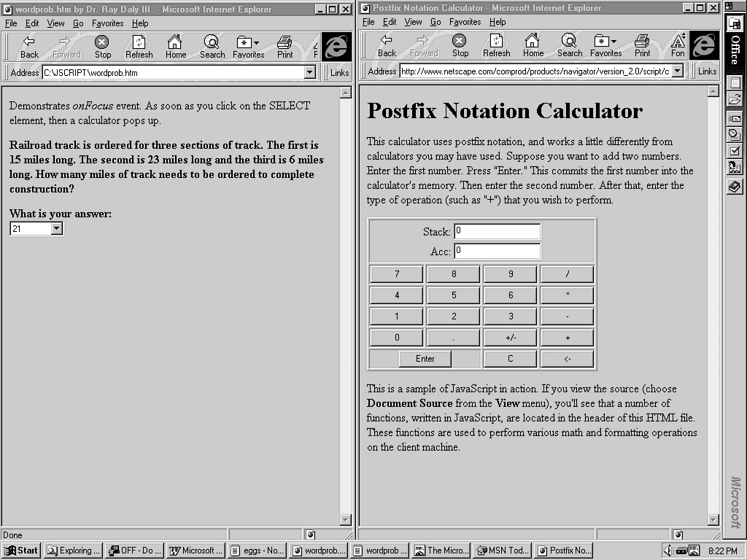Image resolution: width=747 pixels, height=560 pixels.
Task: Open Search in the Postfix Calculator window toolbar
Action: click(x=569, y=46)
